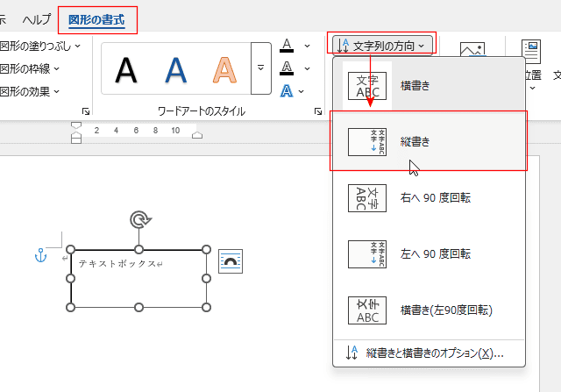Click the rotation handle above the textbox
This screenshot has height=392, width=561.
tap(138, 220)
